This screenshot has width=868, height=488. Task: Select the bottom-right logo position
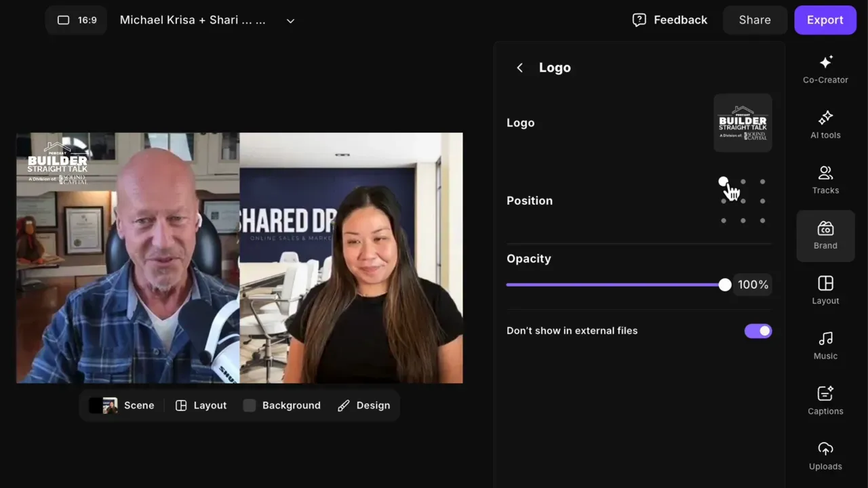(x=762, y=220)
